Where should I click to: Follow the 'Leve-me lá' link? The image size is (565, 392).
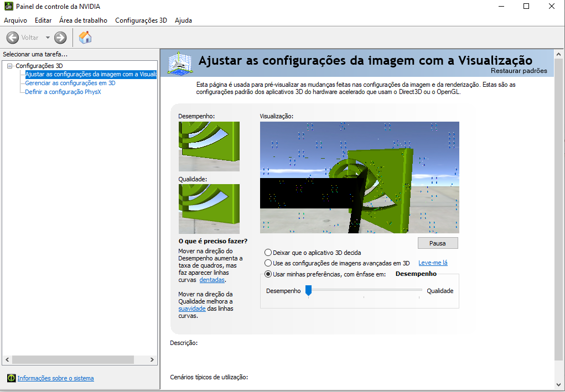click(433, 263)
